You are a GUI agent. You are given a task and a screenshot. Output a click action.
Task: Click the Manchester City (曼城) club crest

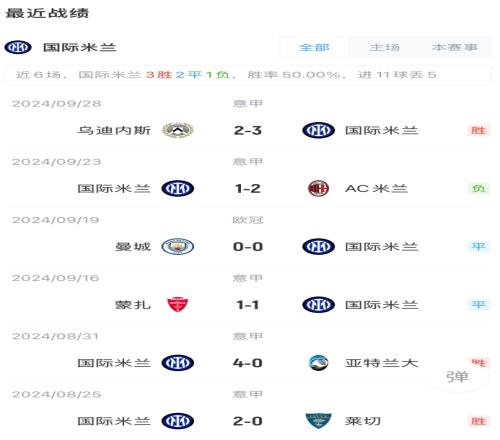[178, 247]
